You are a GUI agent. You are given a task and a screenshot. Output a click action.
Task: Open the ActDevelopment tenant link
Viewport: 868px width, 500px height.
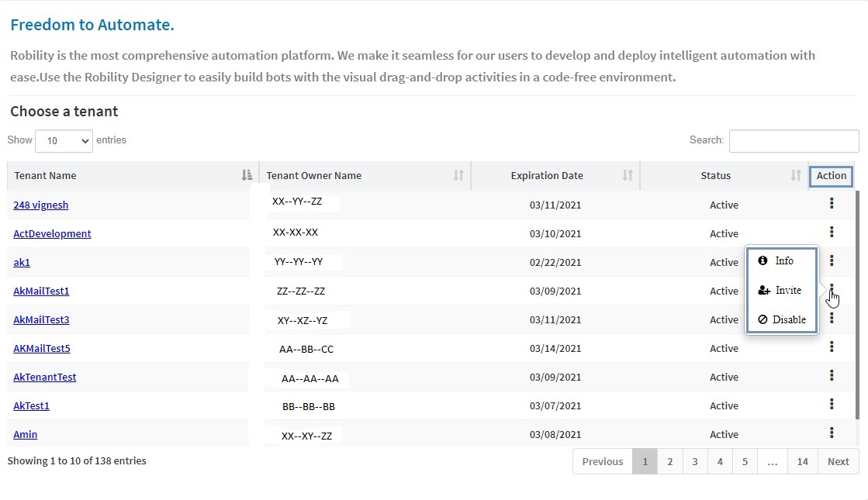click(52, 234)
